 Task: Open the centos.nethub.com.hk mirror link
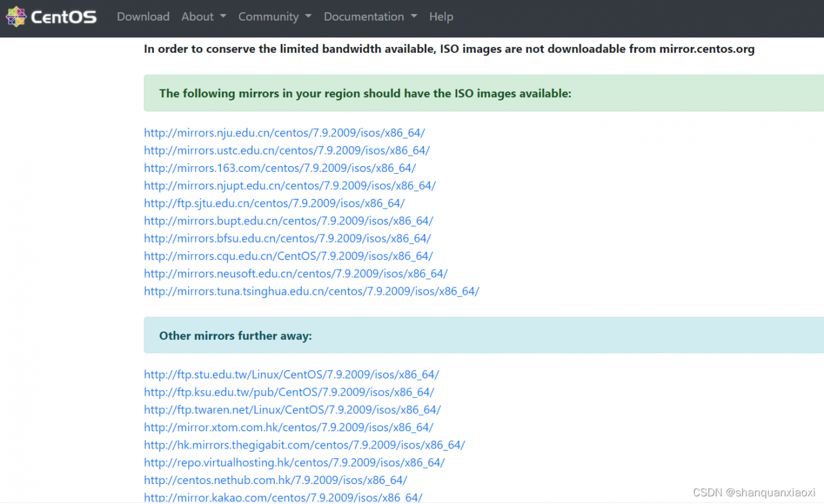[x=276, y=480]
